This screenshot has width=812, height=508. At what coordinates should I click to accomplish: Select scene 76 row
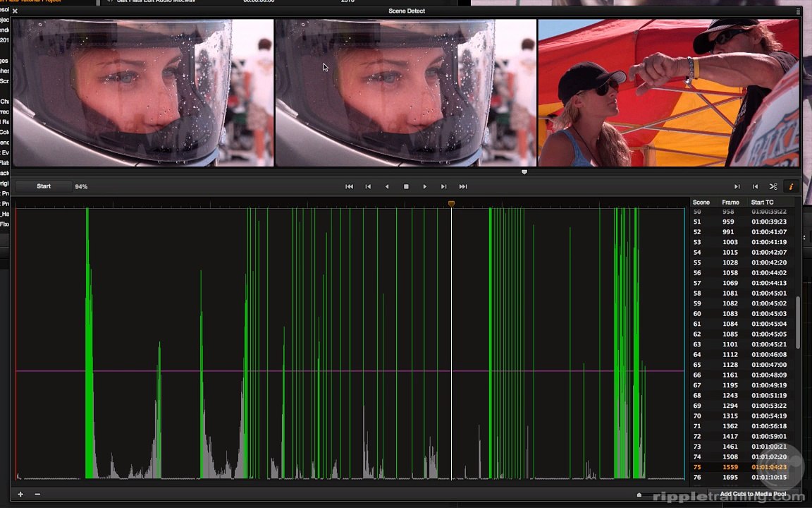pos(743,478)
